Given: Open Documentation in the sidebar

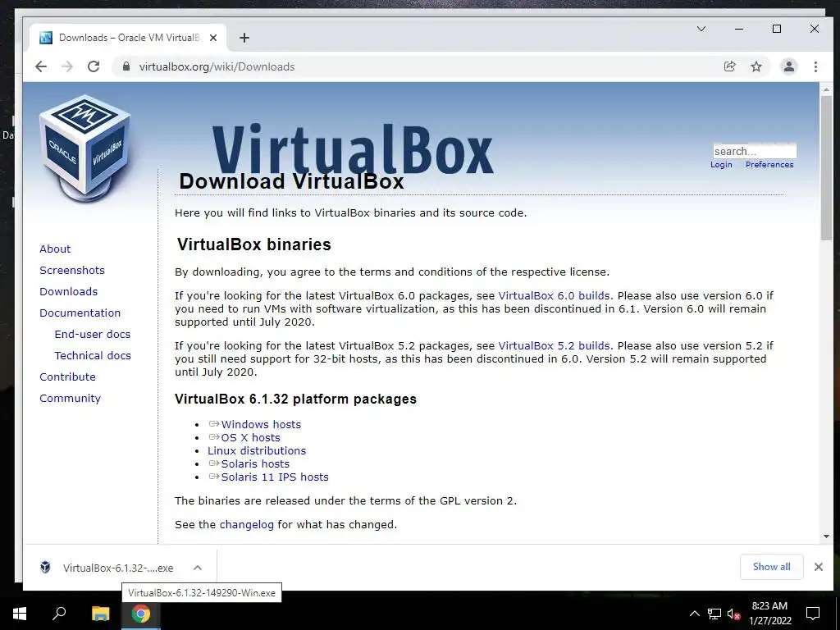Looking at the screenshot, I should pyautogui.click(x=80, y=313).
